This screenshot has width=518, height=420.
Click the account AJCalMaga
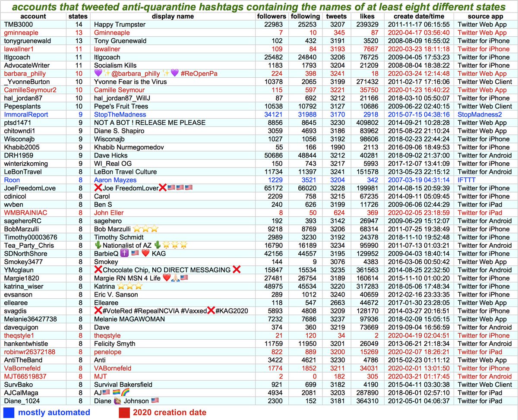[x=21, y=393]
